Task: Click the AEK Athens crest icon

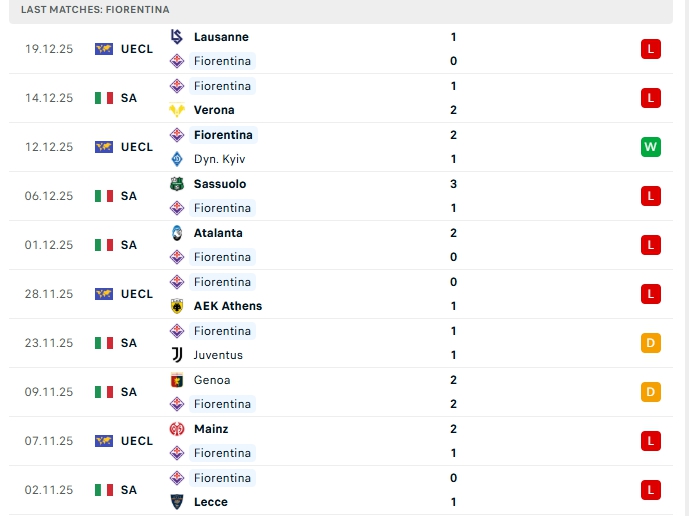Action: [177, 306]
